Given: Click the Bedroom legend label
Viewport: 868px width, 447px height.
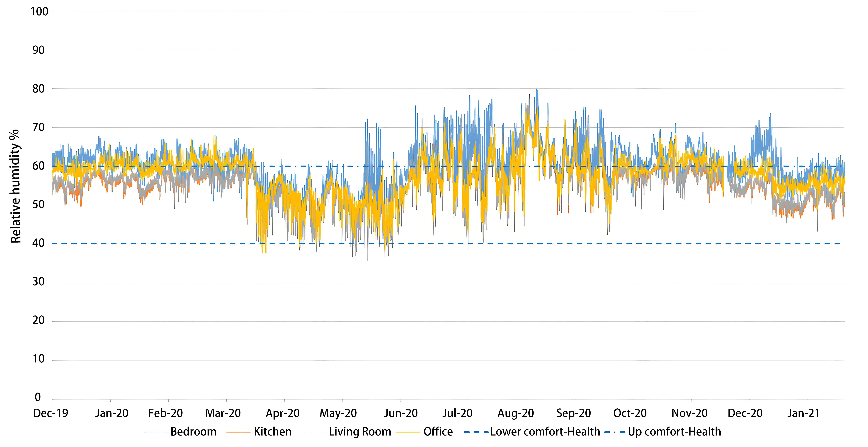Looking at the screenshot, I should [x=193, y=432].
